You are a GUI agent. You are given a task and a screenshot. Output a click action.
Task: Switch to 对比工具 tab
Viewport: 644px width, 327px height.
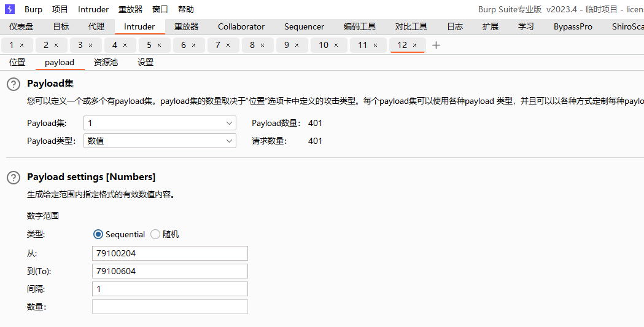[411, 26]
